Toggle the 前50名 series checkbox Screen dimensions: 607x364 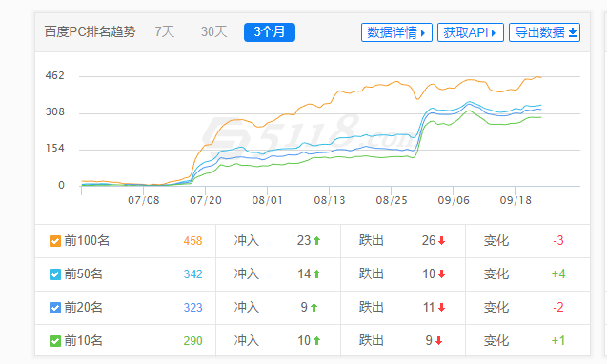[x=55, y=274]
